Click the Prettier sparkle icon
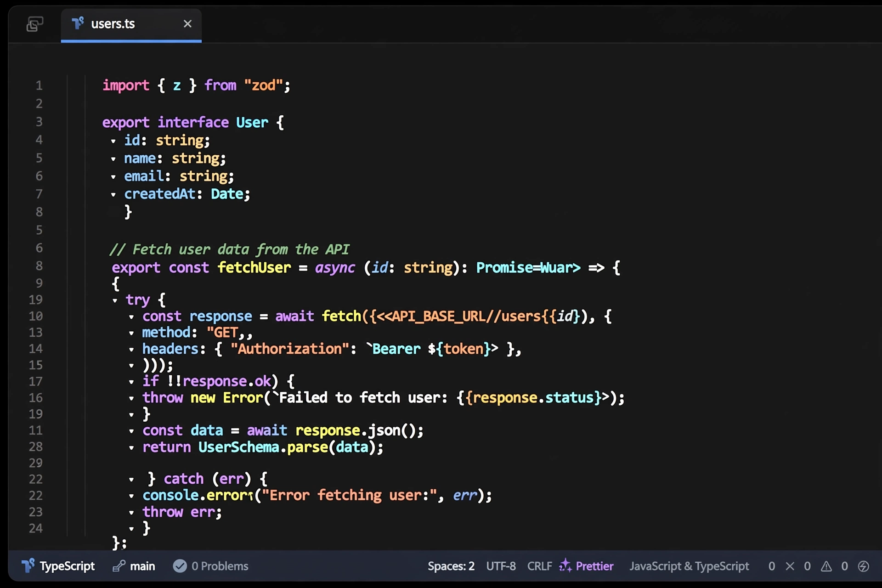 tap(565, 565)
